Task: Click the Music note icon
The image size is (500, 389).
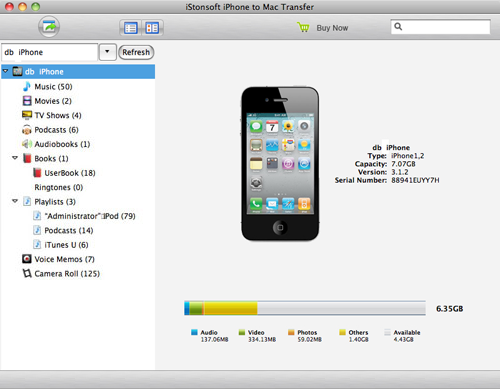Action: [27, 86]
